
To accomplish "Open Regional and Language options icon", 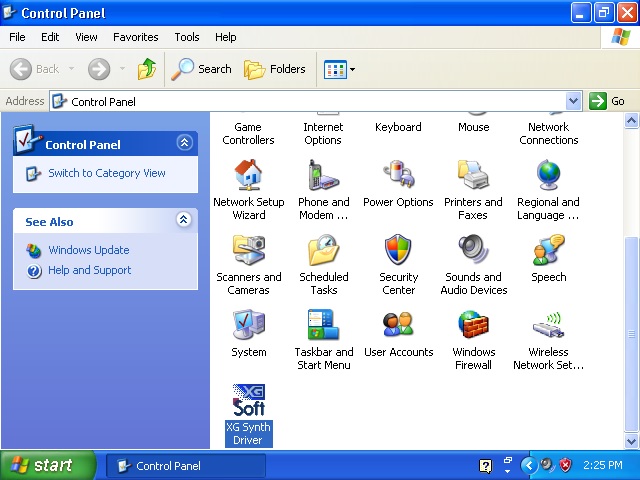I will click(548, 176).
